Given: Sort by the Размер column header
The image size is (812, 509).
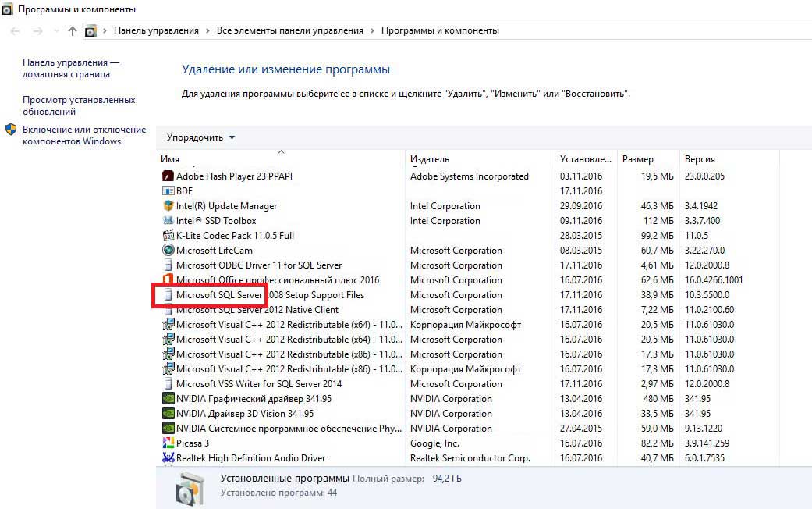Looking at the screenshot, I should [648, 159].
